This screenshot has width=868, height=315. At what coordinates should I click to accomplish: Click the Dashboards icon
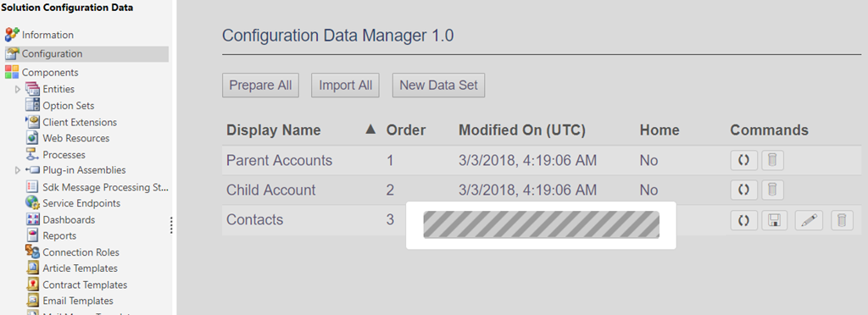coord(33,219)
